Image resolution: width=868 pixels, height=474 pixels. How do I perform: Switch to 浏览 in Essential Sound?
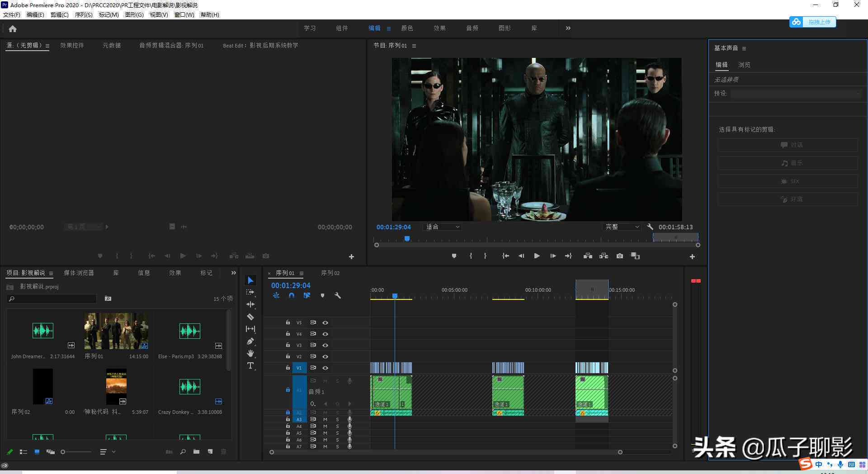click(744, 65)
